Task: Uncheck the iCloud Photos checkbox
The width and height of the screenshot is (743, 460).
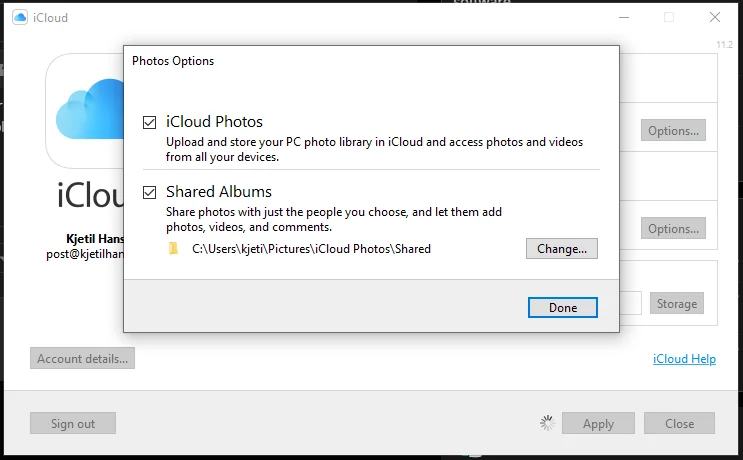Action: pos(149,122)
